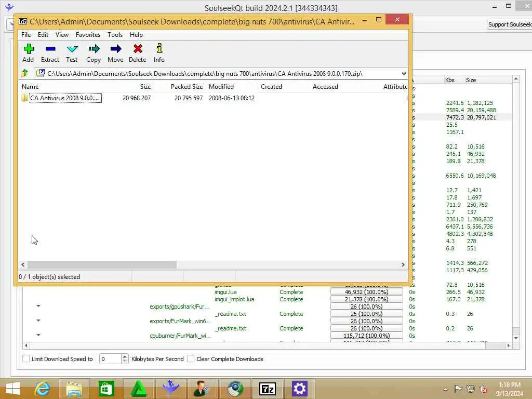Increase download speed limit stepper

125,356
